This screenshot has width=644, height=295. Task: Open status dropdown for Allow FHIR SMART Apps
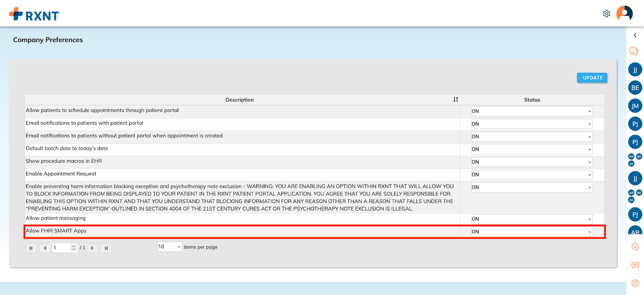[532, 232]
